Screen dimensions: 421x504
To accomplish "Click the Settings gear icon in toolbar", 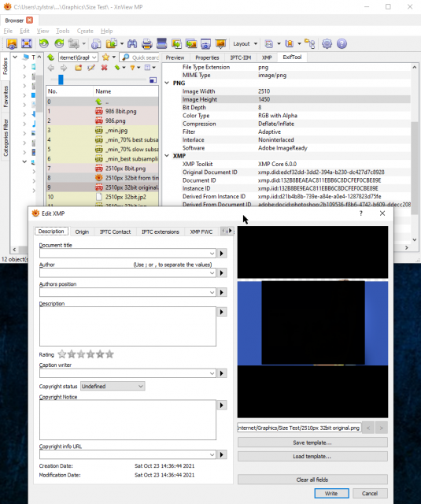I will tap(327, 44).
